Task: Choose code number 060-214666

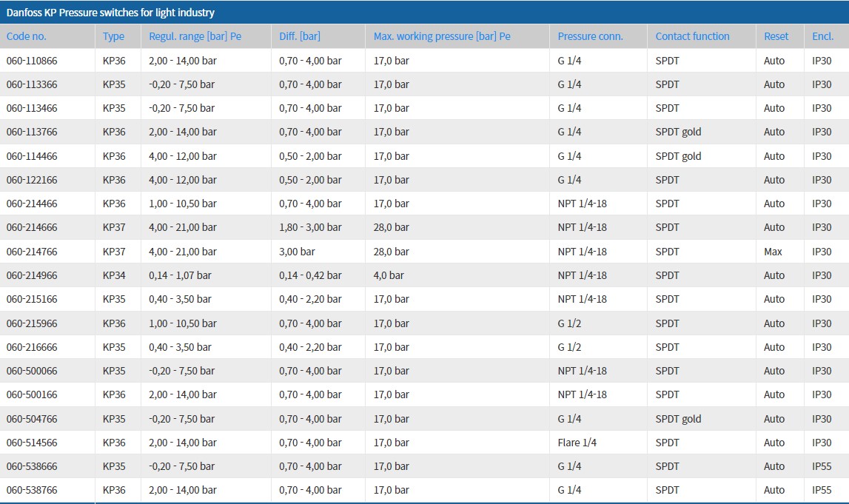Action: [32, 227]
